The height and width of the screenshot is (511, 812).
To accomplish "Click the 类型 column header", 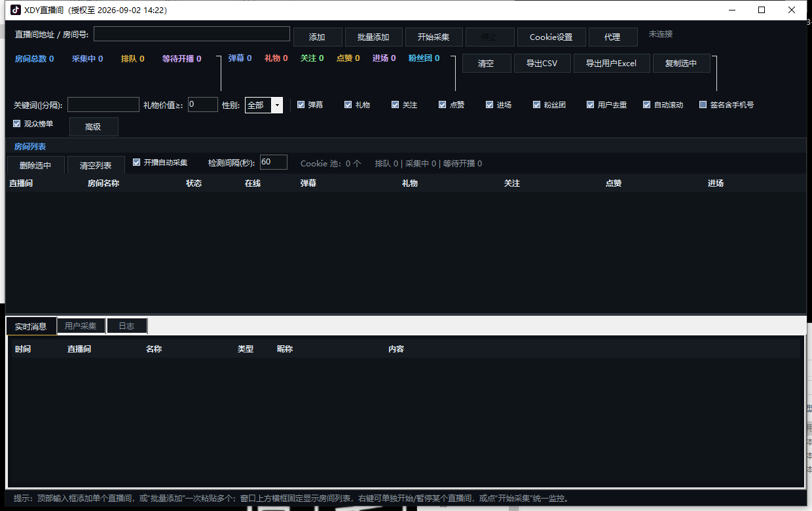I will [x=246, y=349].
